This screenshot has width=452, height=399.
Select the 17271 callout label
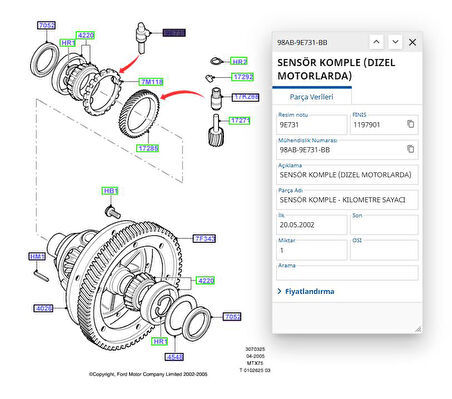click(x=240, y=120)
